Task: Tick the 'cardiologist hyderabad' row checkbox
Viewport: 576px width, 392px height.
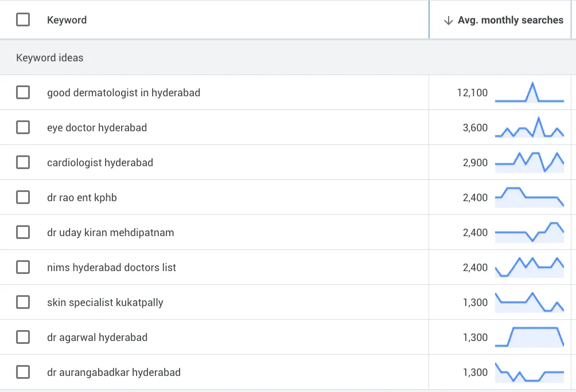Action: pos(23,162)
